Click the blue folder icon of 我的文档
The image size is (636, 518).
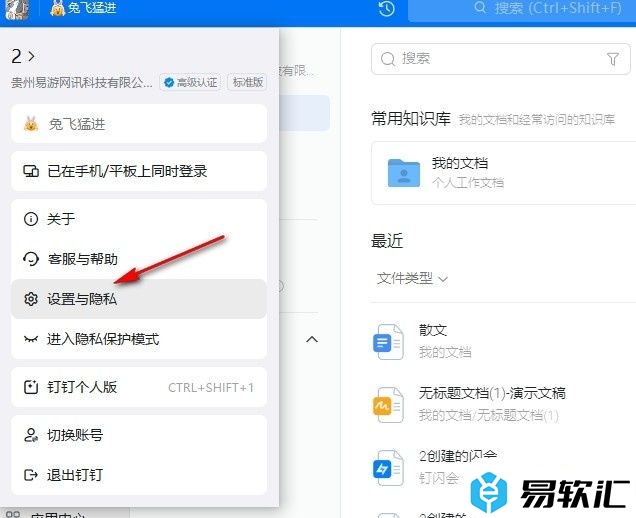404,173
